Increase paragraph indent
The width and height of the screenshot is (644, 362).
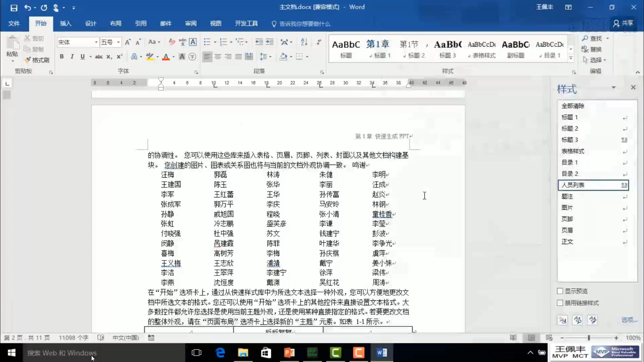tap(270, 42)
